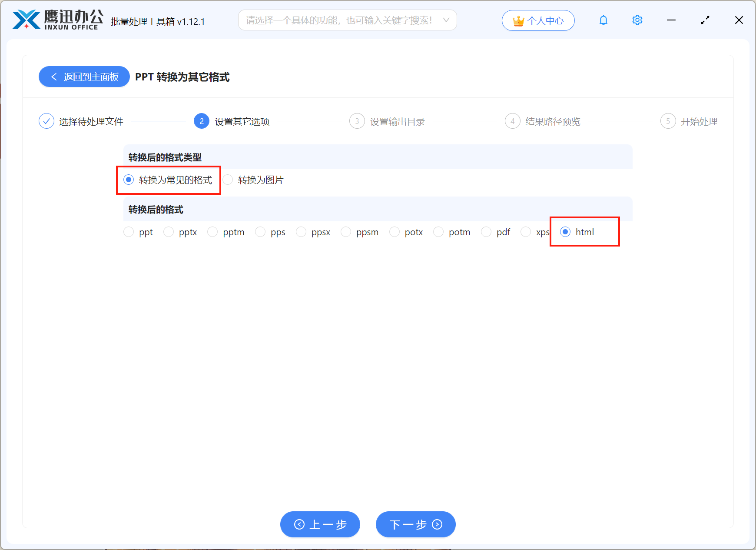Toggle fullscreen with the expand icon
Screen dimensions: 756x550
click(705, 20)
